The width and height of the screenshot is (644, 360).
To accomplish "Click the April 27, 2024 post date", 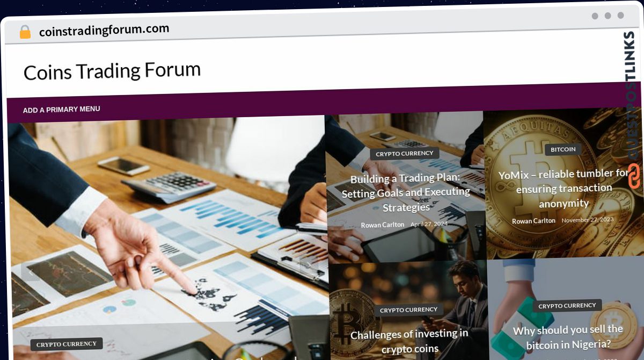I will coord(429,224).
